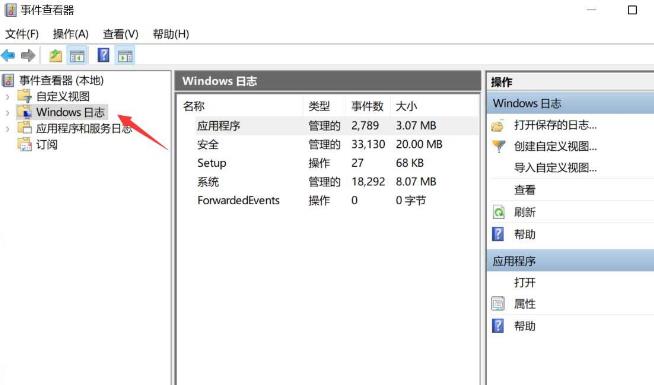Expand the 应用程序和服务日志 tree node

coord(7,129)
